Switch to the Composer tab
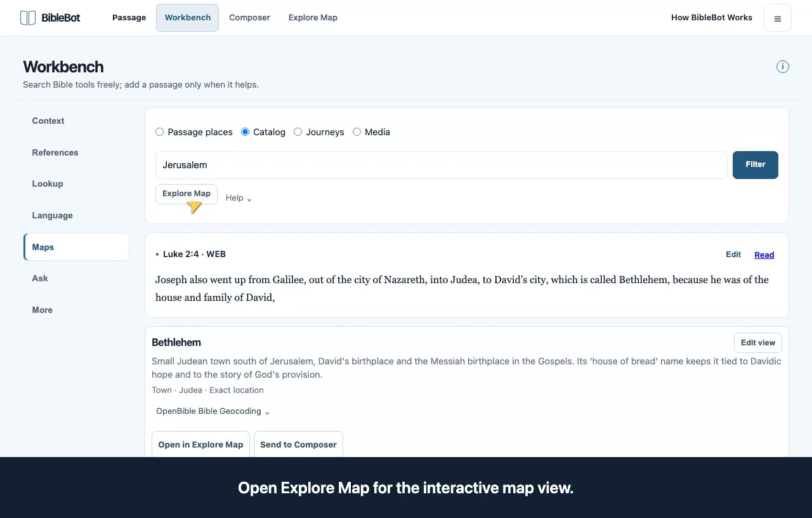Viewport: 812px width, 518px height. tap(249, 18)
